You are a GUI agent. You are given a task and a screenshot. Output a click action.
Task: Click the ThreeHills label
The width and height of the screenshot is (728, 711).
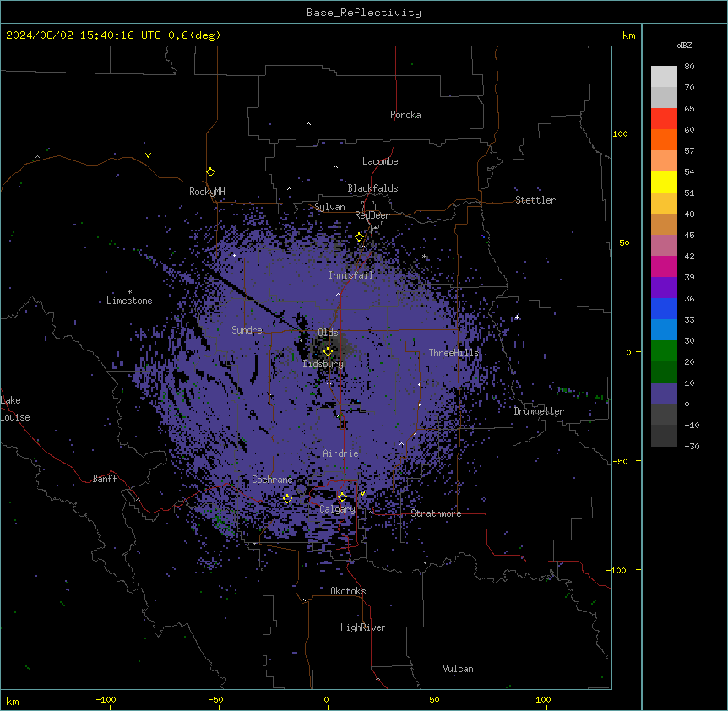tap(454, 353)
